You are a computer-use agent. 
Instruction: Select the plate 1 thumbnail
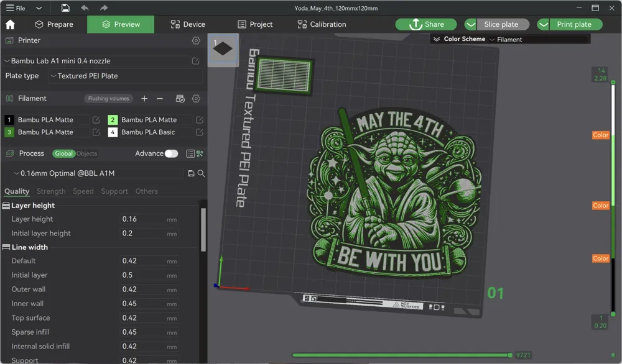223,50
